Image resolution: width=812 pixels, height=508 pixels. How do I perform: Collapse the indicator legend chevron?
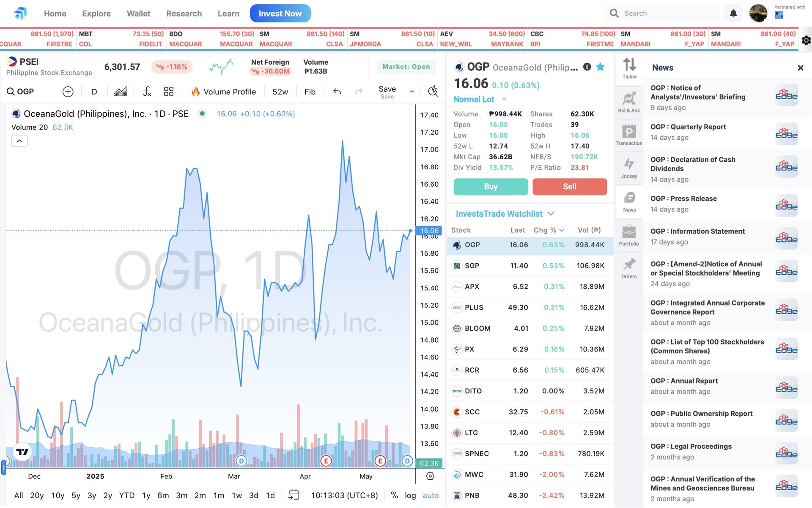point(19,141)
